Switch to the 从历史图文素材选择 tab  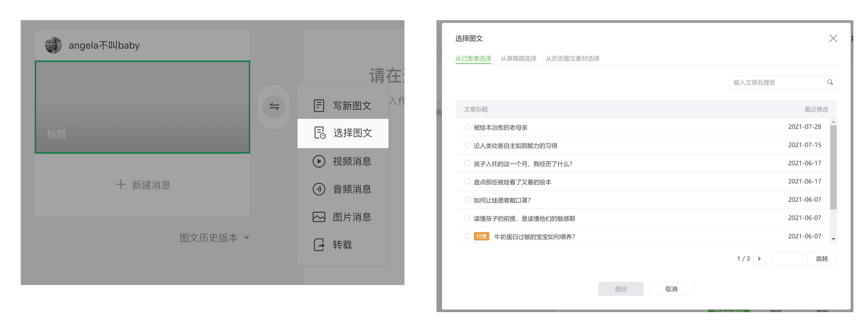pyautogui.click(x=573, y=58)
